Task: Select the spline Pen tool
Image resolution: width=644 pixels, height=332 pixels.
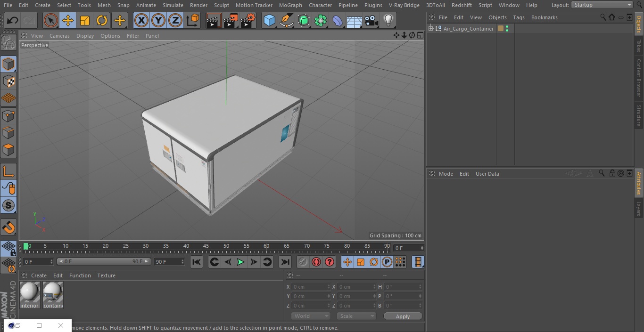Action: click(286, 20)
